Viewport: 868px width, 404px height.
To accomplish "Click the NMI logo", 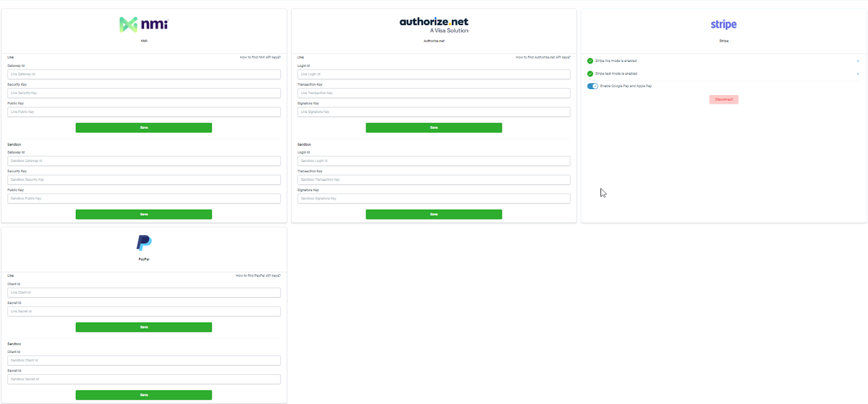I will click(x=144, y=24).
